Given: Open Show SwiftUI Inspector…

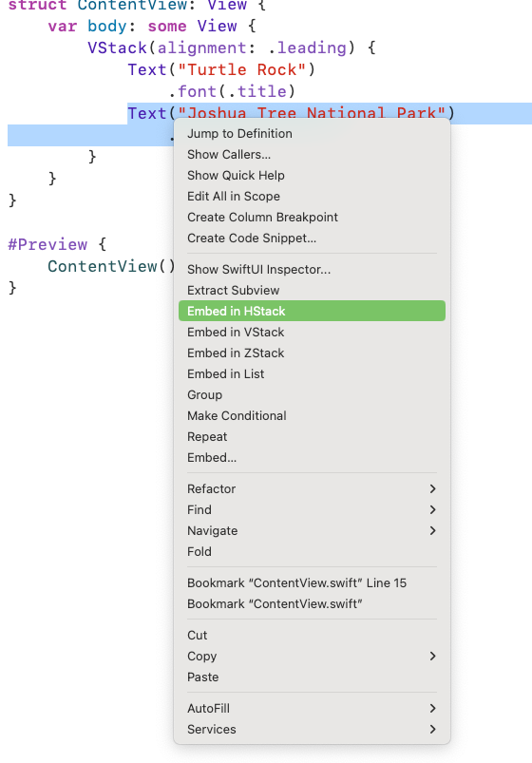Looking at the screenshot, I should [312, 269].
